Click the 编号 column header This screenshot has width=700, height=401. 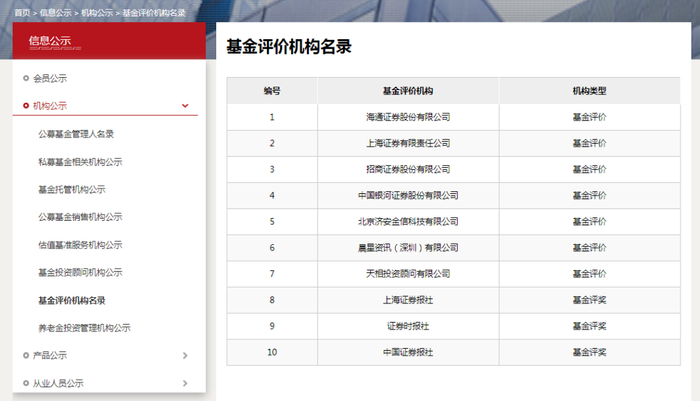point(272,91)
